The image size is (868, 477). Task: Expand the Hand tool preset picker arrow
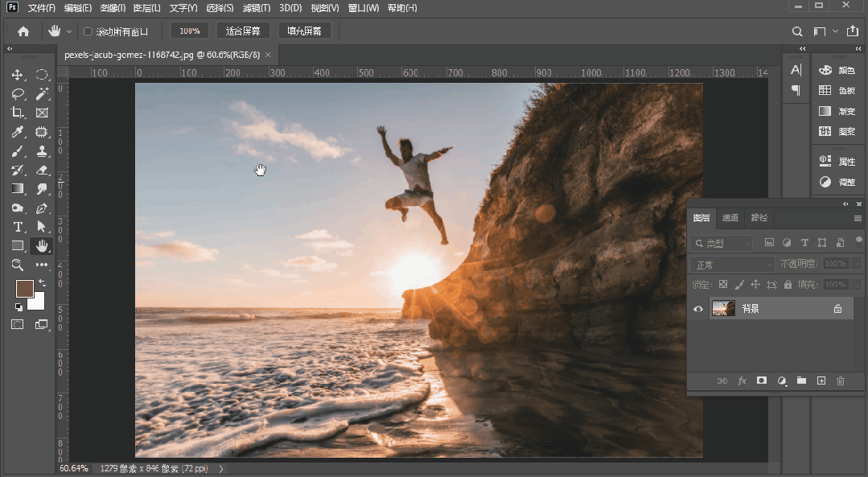point(69,31)
